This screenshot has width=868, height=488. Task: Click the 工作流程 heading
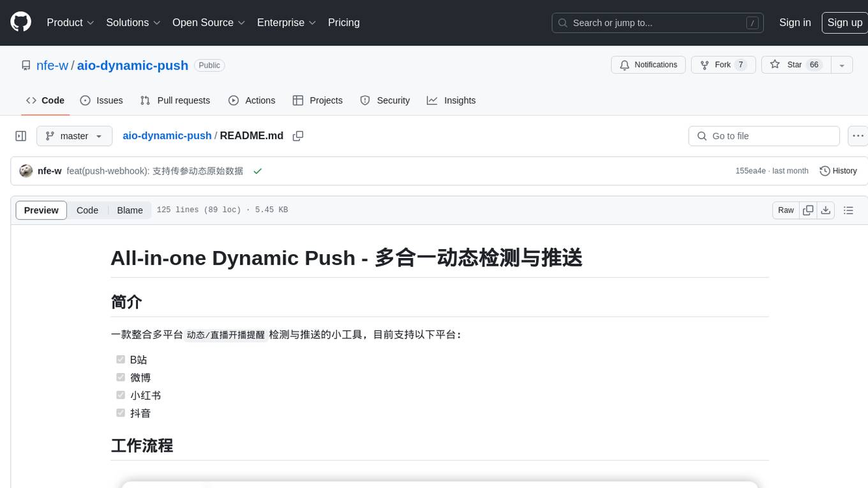coord(142,446)
